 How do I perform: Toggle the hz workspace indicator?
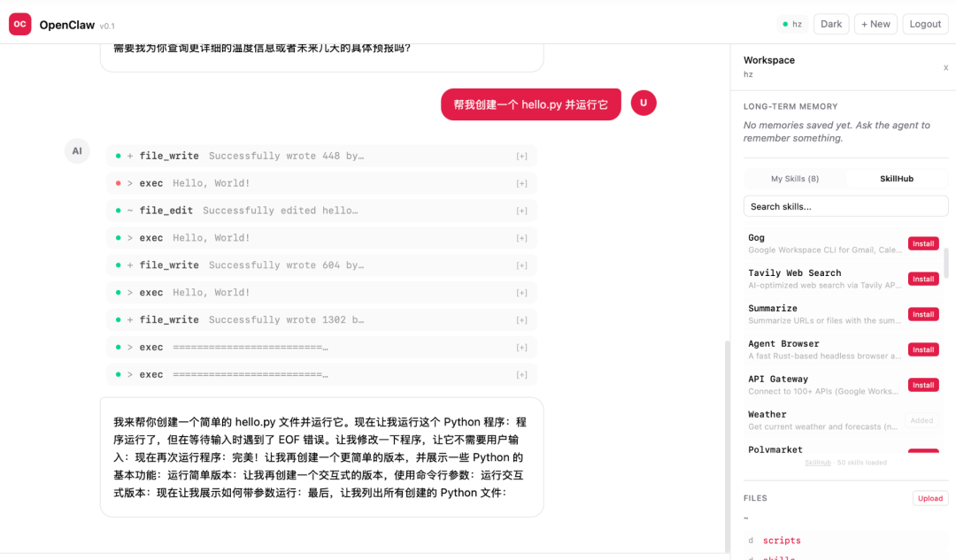(x=790, y=24)
